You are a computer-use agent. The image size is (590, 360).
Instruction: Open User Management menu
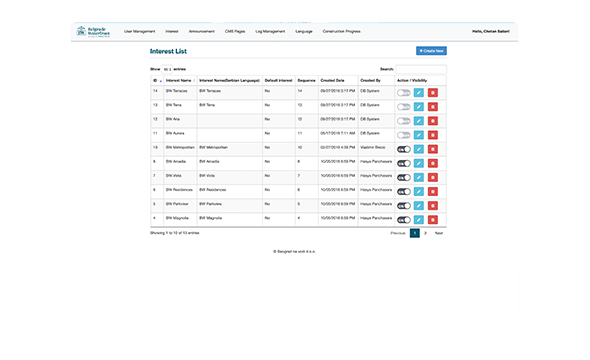140,31
